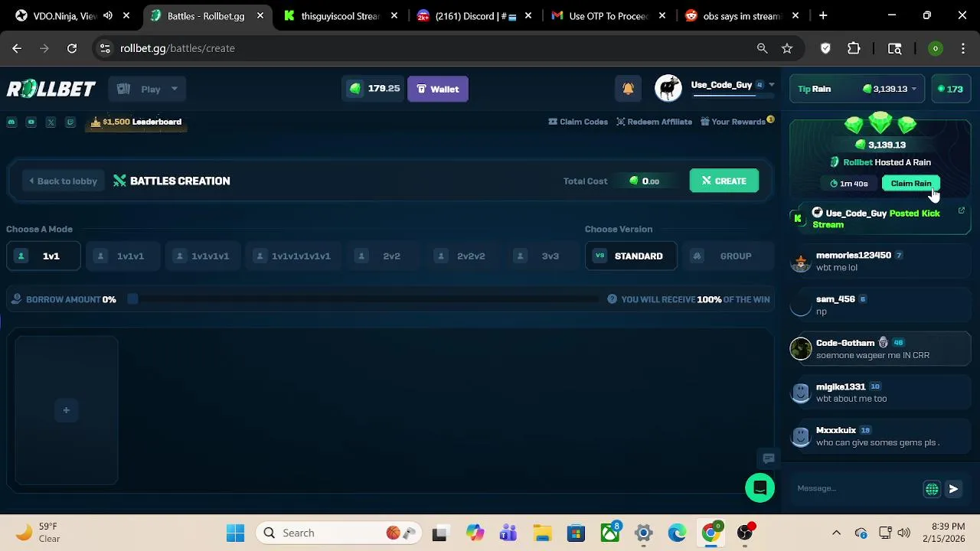Select the 1v1v1 battle mode
The width and height of the screenshot is (980, 551).
[122, 256]
